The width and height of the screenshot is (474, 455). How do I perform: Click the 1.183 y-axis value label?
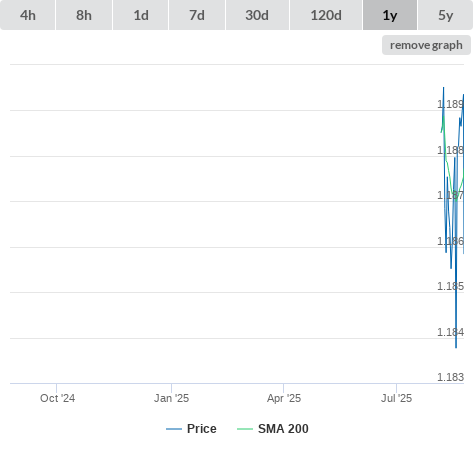[450, 377]
